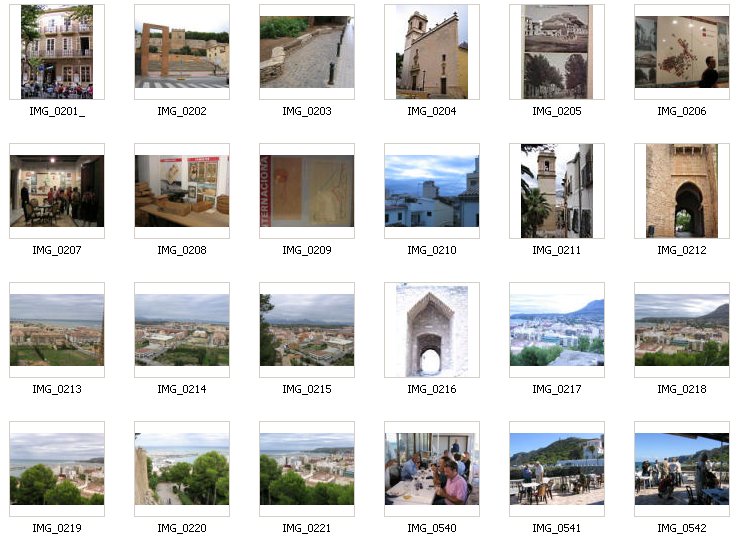The height and width of the screenshot is (538, 750).
Task: Select the IMG_0216 overexposed arch photo
Action: pyautogui.click(x=432, y=330)
